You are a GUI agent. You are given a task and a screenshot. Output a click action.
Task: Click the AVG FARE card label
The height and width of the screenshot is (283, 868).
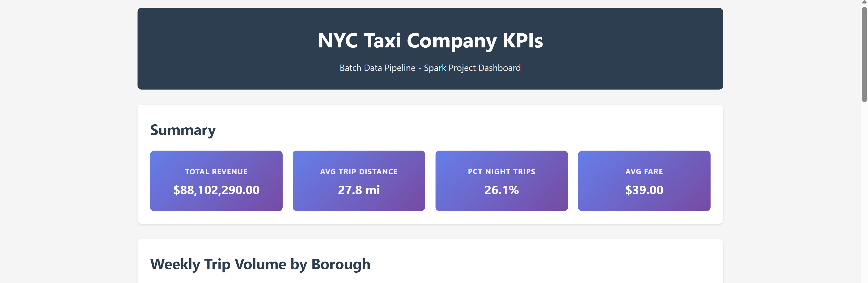click(644, 172)
